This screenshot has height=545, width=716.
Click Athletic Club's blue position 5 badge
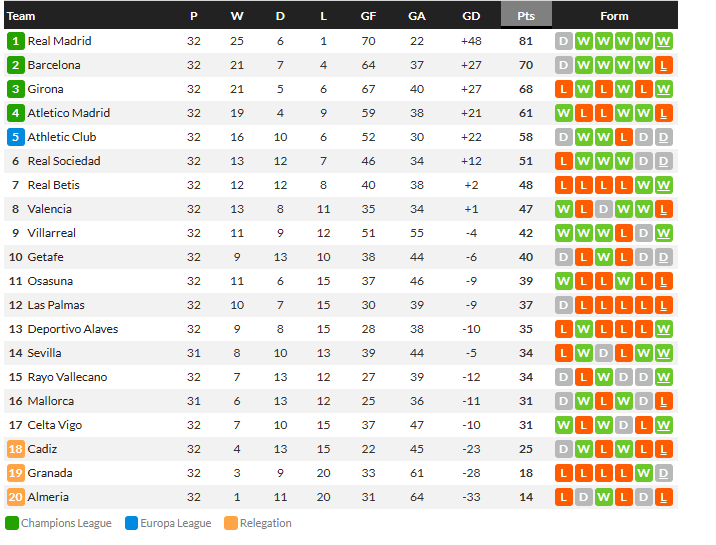[x=15, y=137]
